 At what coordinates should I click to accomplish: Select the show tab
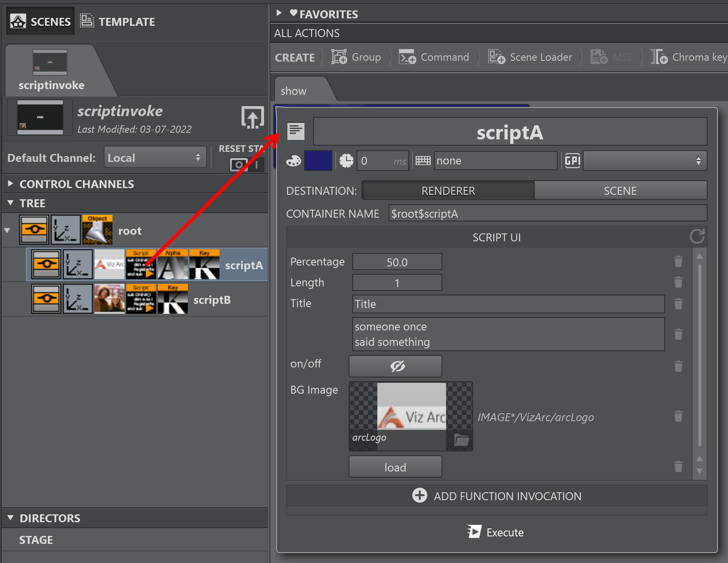pyautogui.click(x=294, y=91)
